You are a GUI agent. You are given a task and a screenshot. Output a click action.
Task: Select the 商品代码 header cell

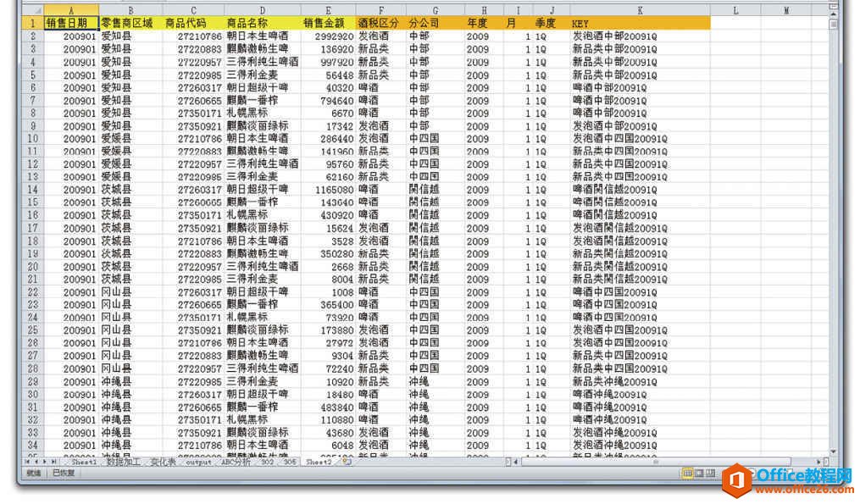tap(193, 23)
